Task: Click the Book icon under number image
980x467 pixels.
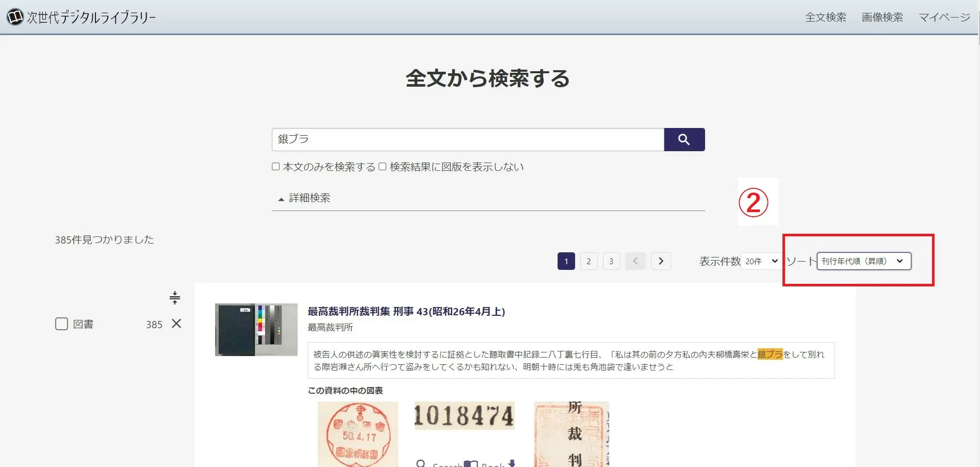Action: (471, 464)
